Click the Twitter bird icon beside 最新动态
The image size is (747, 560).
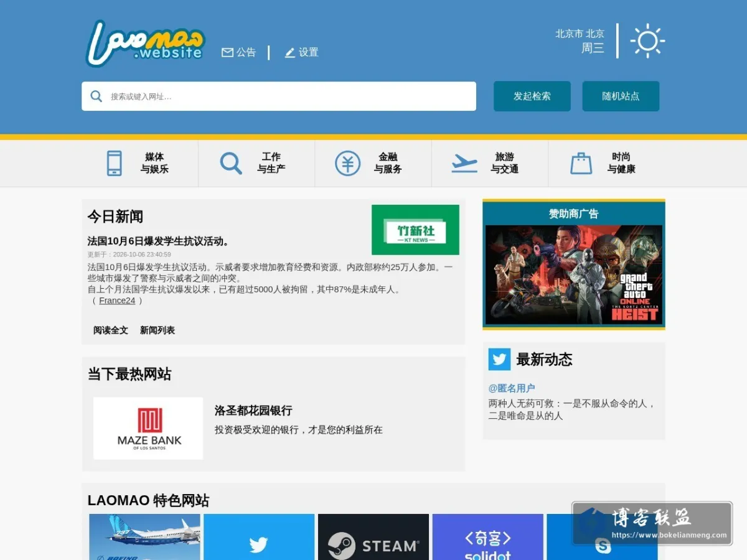[499, 359]
